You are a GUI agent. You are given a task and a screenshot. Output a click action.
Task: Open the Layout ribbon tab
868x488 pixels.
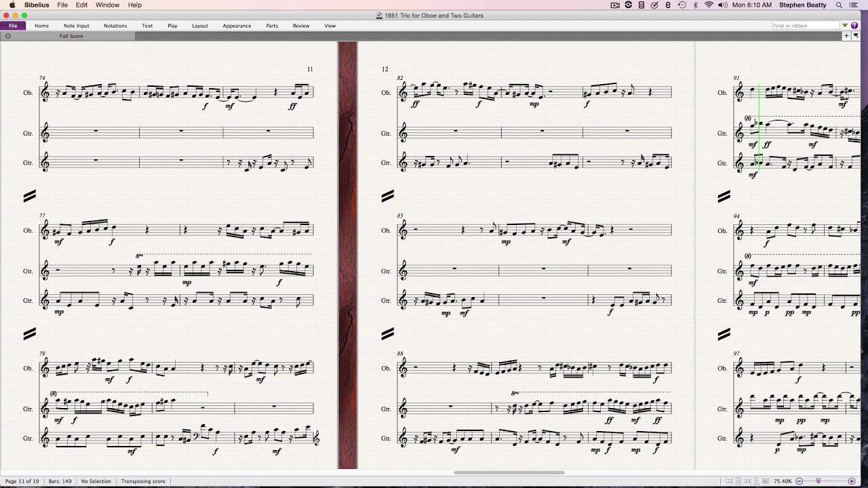pyautogui.click(x=200, y=26)
